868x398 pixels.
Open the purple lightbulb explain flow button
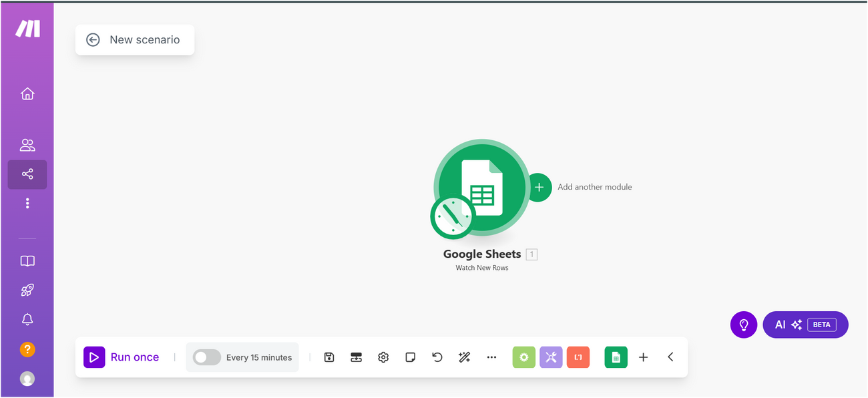(744, 325)
